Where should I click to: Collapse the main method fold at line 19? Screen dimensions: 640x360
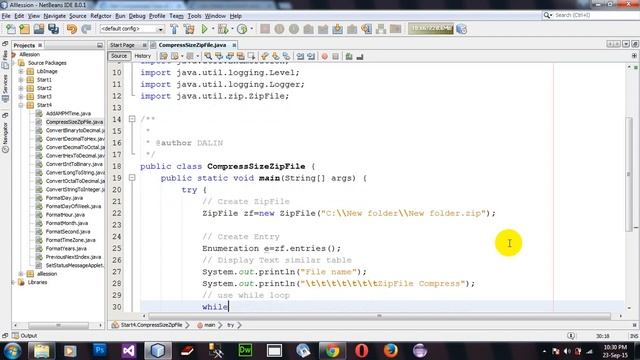[x=132, y=178]
